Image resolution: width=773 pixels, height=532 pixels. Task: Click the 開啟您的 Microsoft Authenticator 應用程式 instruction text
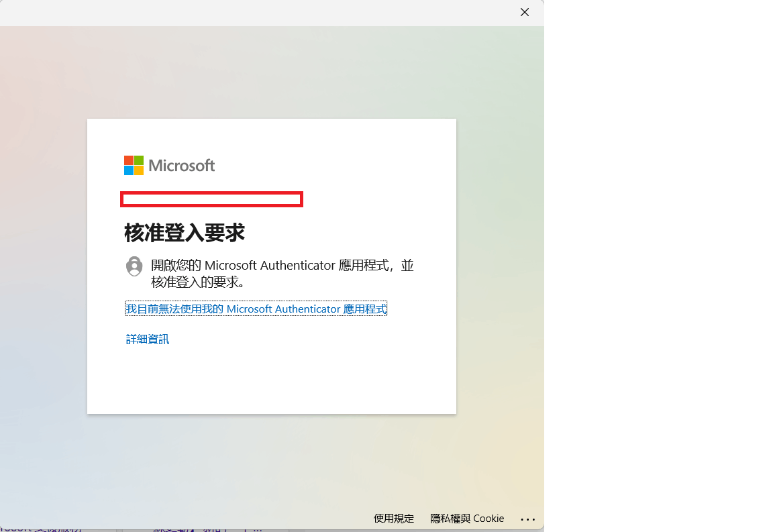(282, 274)
